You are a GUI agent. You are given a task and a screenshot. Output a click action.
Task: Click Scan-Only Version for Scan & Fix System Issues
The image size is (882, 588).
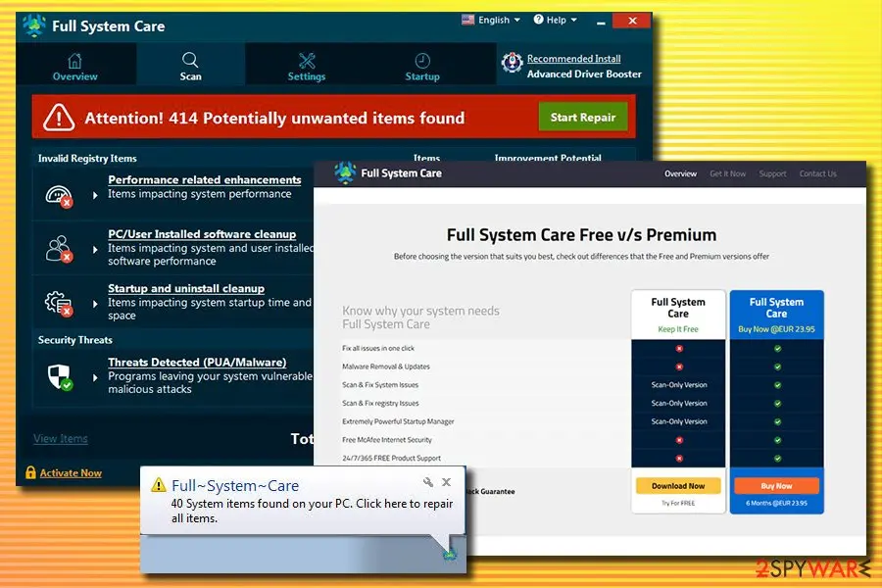(679, 385)
